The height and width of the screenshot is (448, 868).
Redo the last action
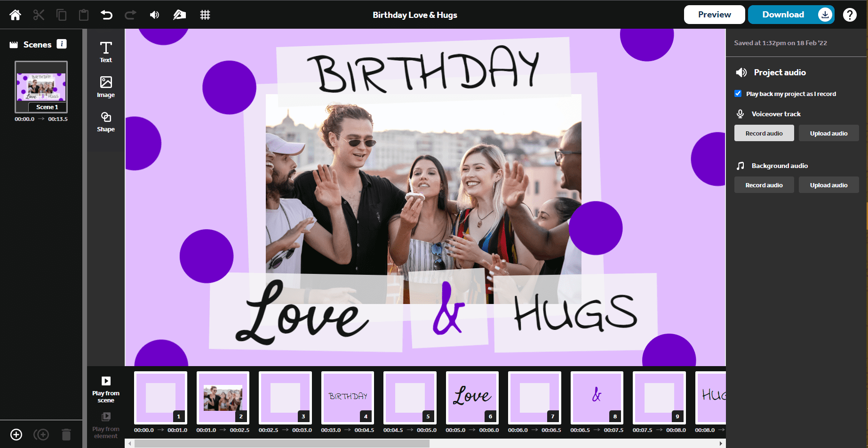(130, 15)
